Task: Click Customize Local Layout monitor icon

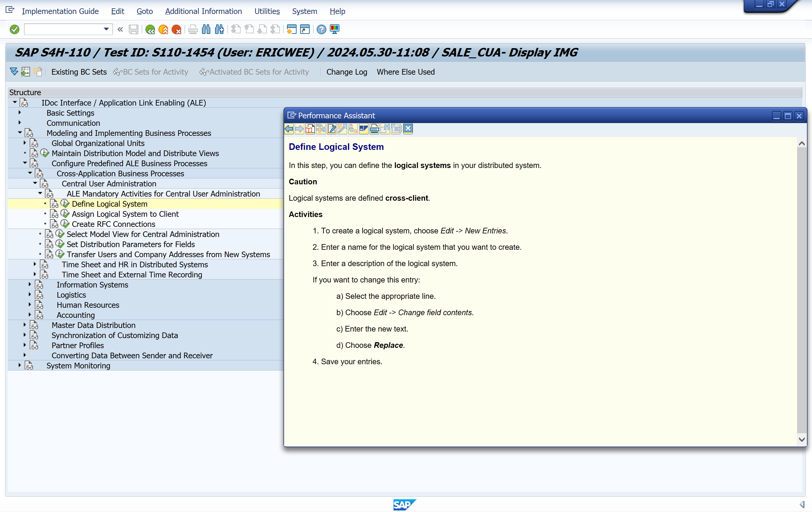Action: click(335, 30)
